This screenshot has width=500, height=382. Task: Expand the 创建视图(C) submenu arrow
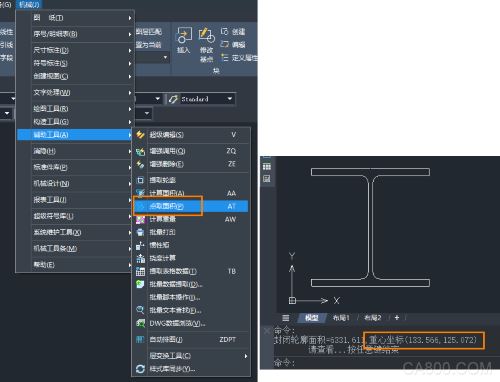pyautogui.click(x=130, y=76)
